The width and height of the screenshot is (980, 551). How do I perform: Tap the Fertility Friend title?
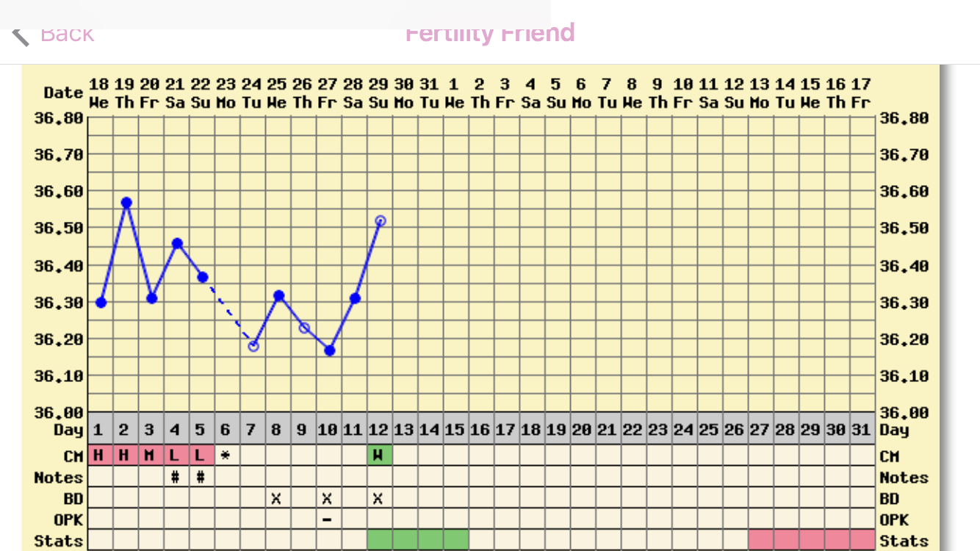489,33
